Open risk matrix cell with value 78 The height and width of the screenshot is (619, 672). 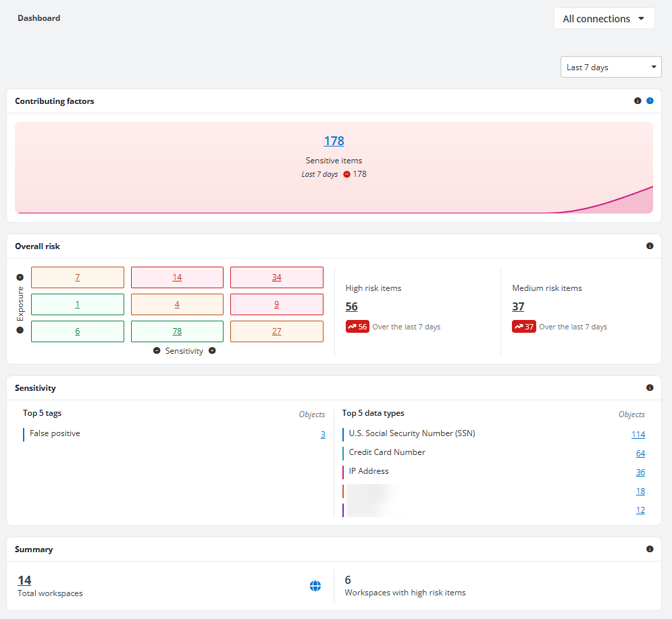pos(177,331)
